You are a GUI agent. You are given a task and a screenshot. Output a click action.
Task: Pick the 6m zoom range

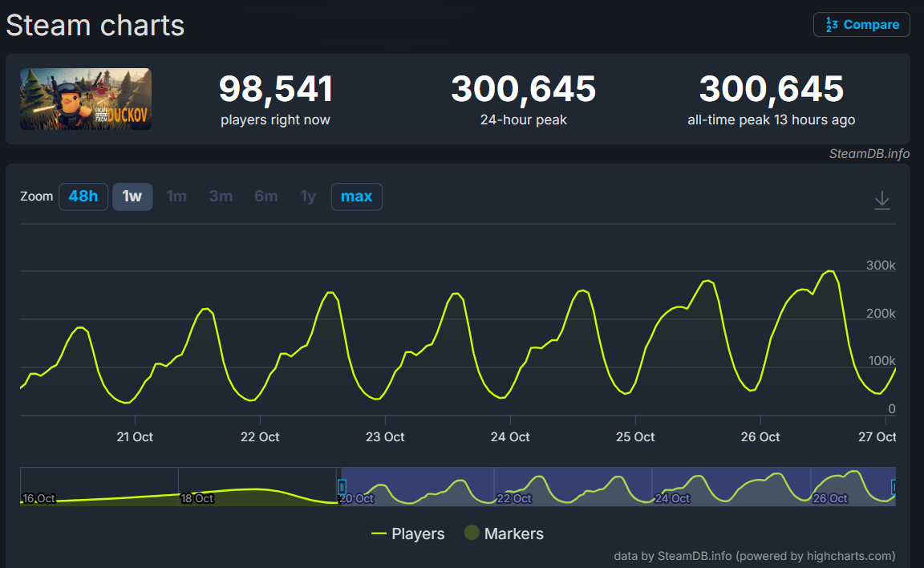[265, 197]
